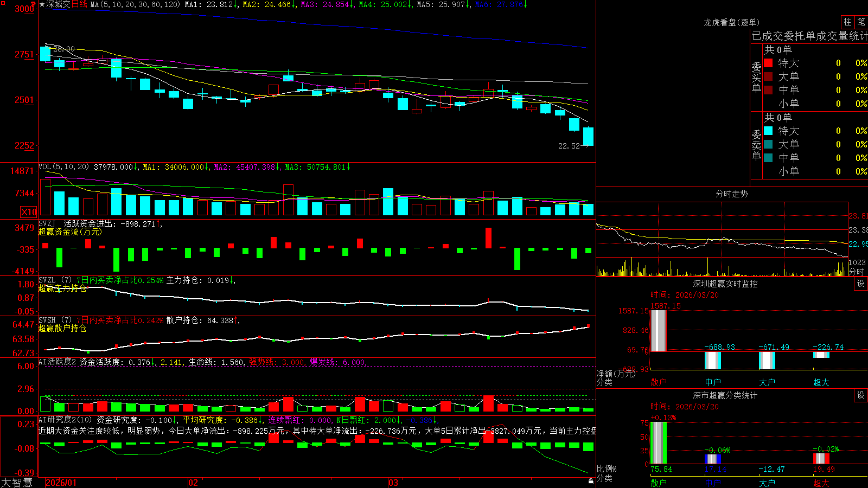Click the lock icon at chart bottom-right

591,481
